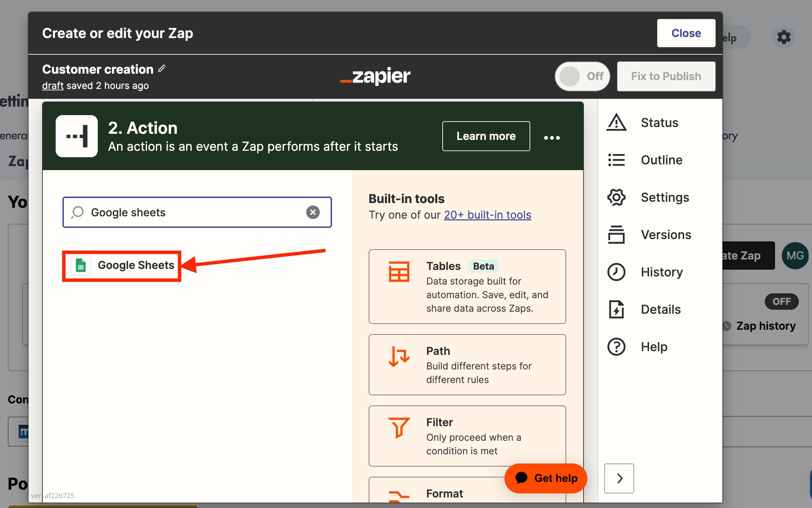Click the Action step icon
This screenshot has height=508, width=812.
pyautogui.click(x=77, y=136)
